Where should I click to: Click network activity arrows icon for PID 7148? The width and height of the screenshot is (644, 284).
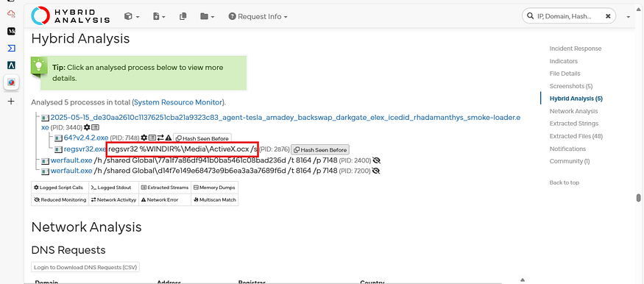click(x=160, y=138)
